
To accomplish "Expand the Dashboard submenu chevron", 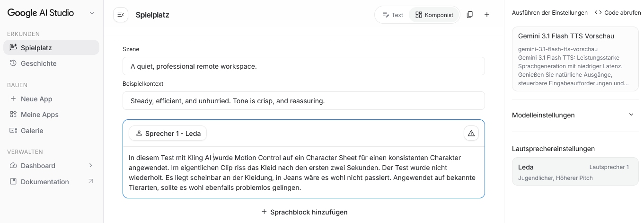I will pos(91,165).
